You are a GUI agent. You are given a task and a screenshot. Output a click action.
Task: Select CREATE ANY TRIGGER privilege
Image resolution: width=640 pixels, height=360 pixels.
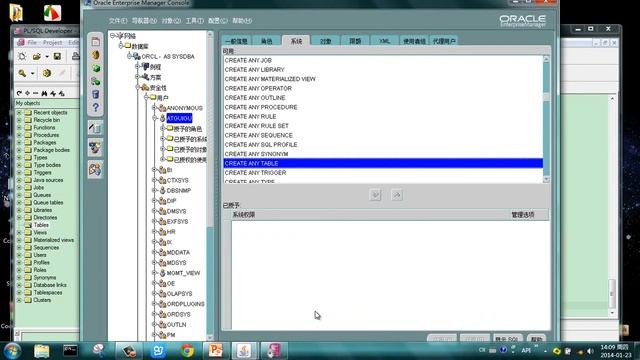383,173
